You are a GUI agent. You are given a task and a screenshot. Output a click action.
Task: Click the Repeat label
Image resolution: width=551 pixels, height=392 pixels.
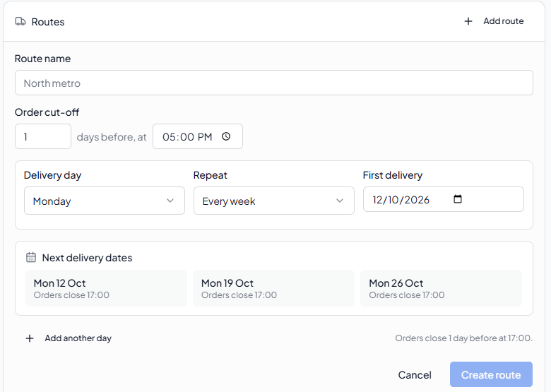pyautogui.click(x=210, y=175)
